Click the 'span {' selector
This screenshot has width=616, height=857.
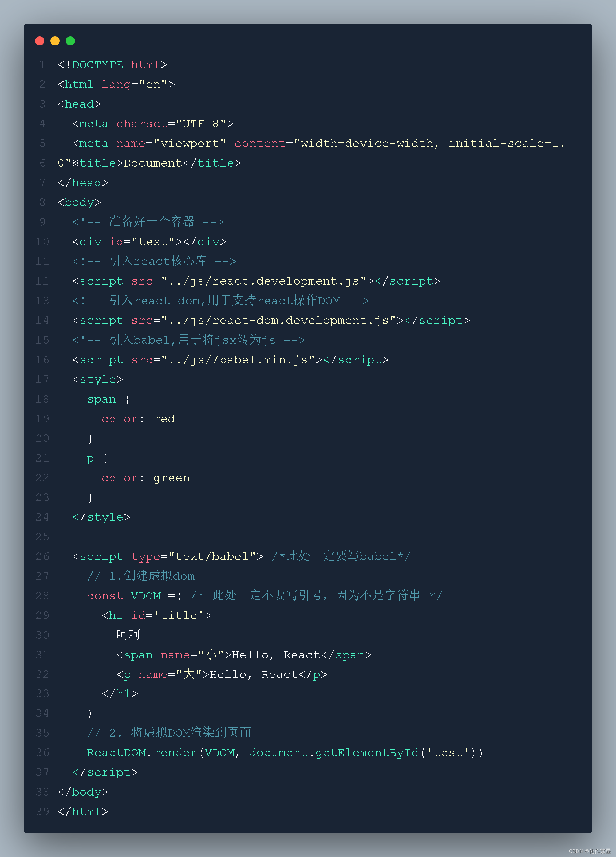coord(109,399)
